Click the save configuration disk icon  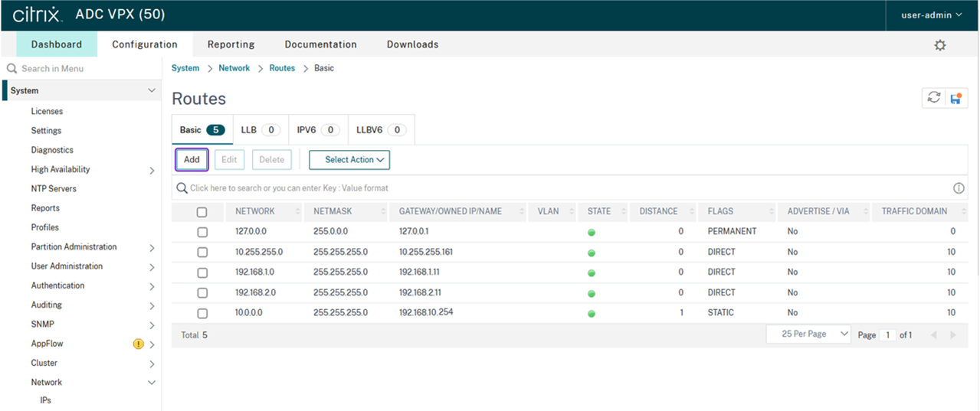(x=955, y=98)
